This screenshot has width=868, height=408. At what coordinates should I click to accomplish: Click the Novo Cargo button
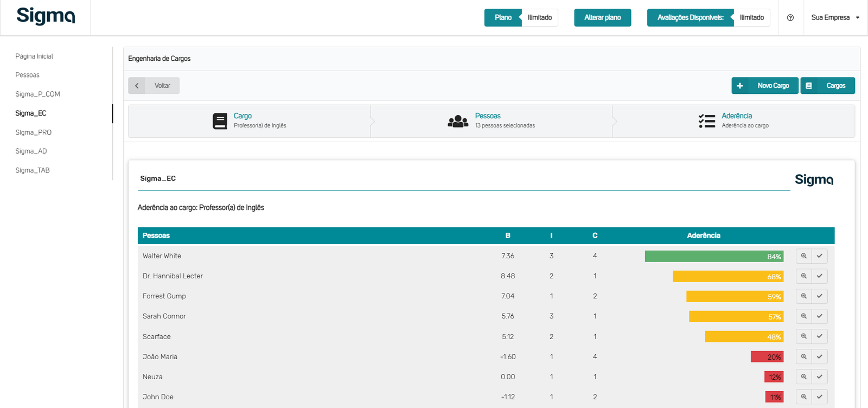(x=764, y=86)
